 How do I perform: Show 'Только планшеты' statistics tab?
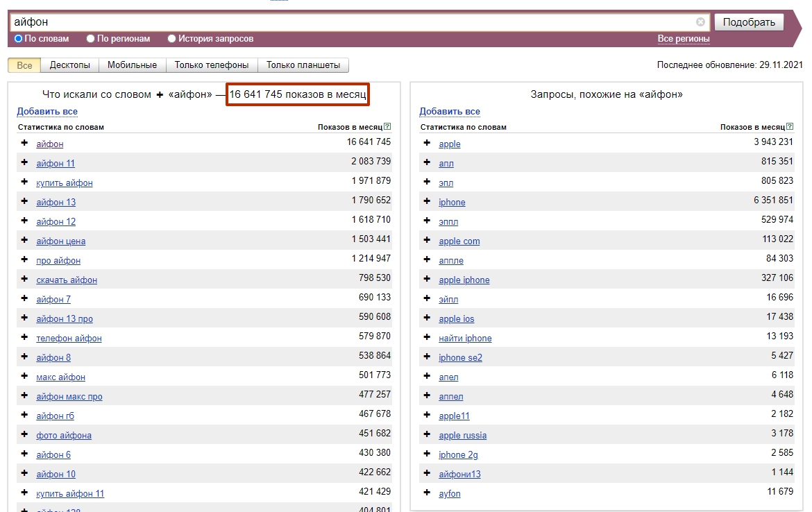[303, 65]
